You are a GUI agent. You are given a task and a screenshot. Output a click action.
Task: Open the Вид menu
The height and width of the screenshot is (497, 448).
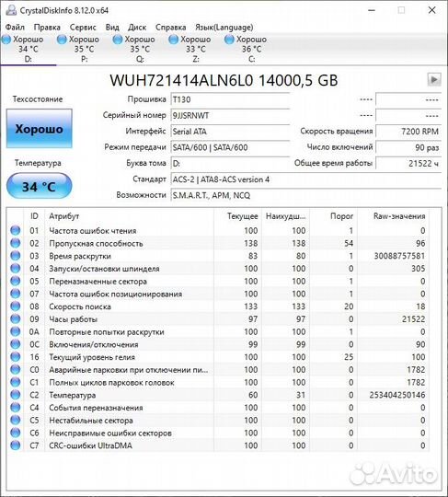112,28
